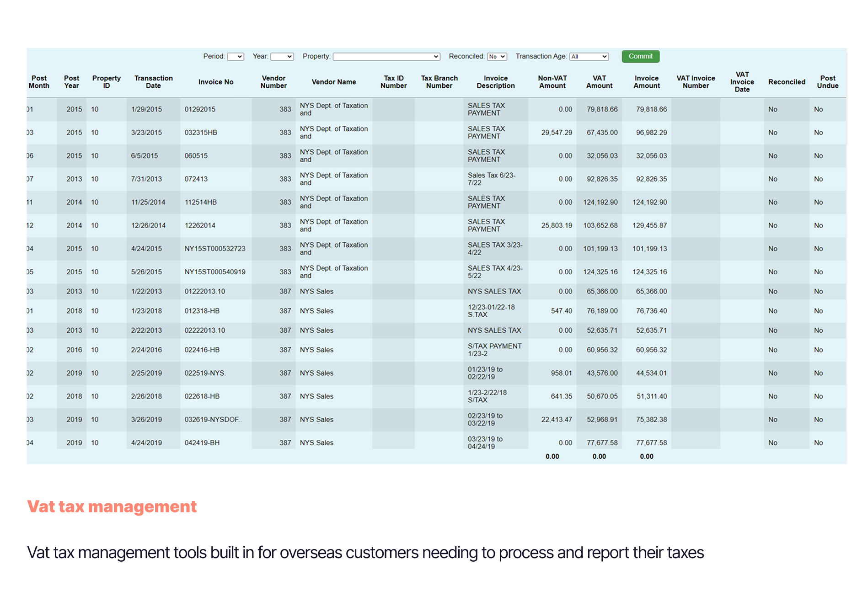Open the Year dropdown
This screenshot has height=602, width=868.
coord(282,57)
